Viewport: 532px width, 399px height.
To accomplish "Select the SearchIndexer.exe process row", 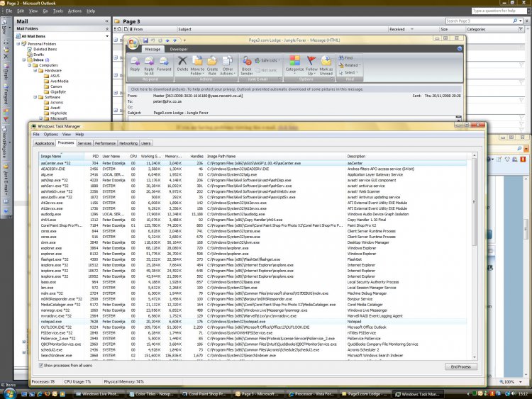I will (x=253, y=356).
